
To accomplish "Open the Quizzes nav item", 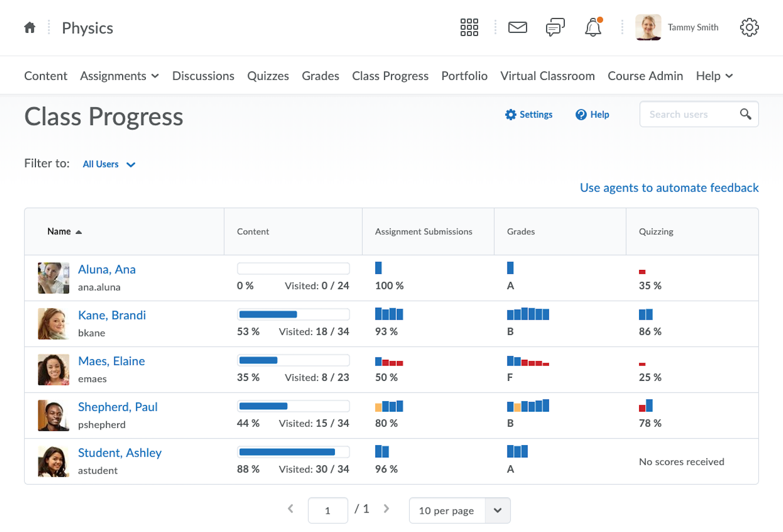I will 268,76.
